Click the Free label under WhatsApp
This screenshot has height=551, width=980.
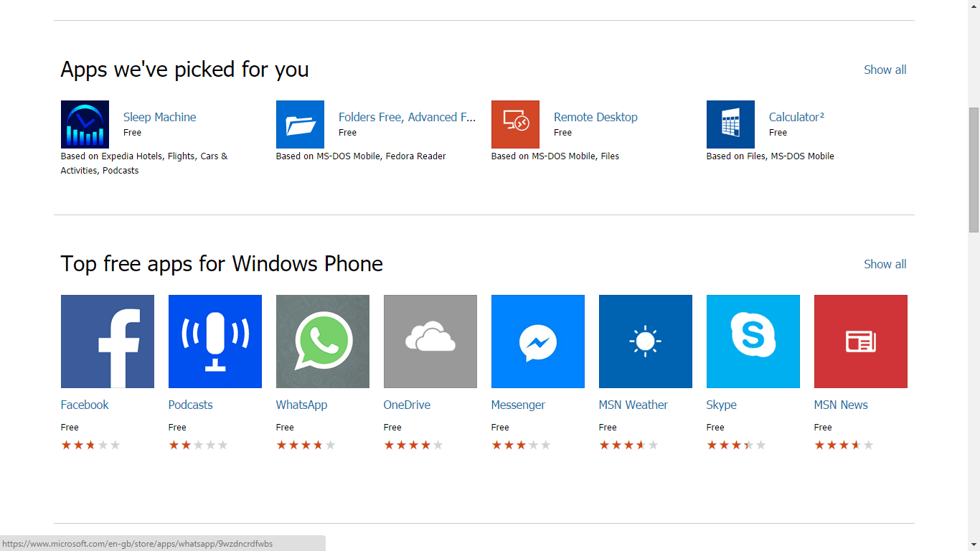point(285,428)
